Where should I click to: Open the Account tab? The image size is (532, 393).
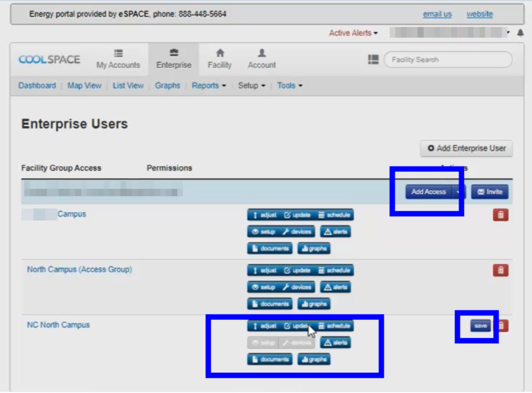coord(262,59)
